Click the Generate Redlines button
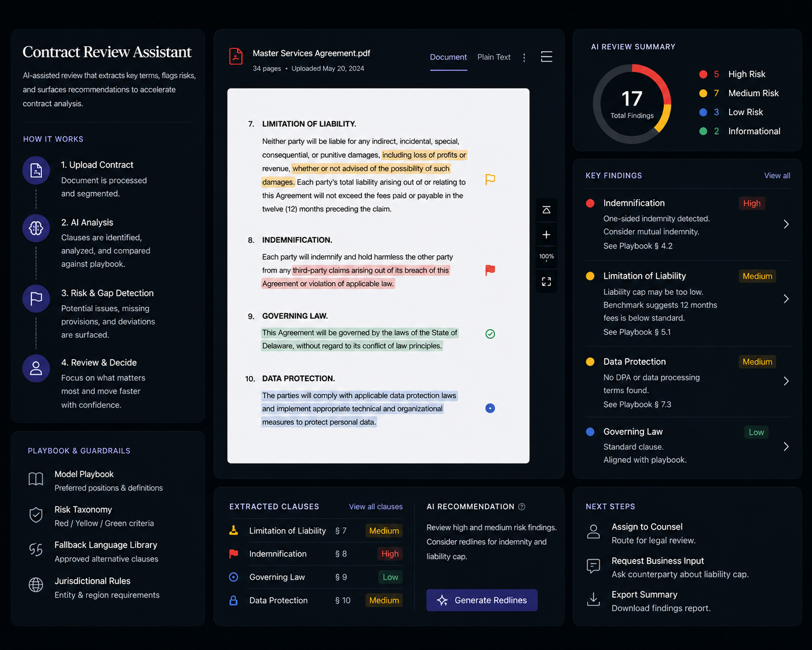 tap(482, 600)
